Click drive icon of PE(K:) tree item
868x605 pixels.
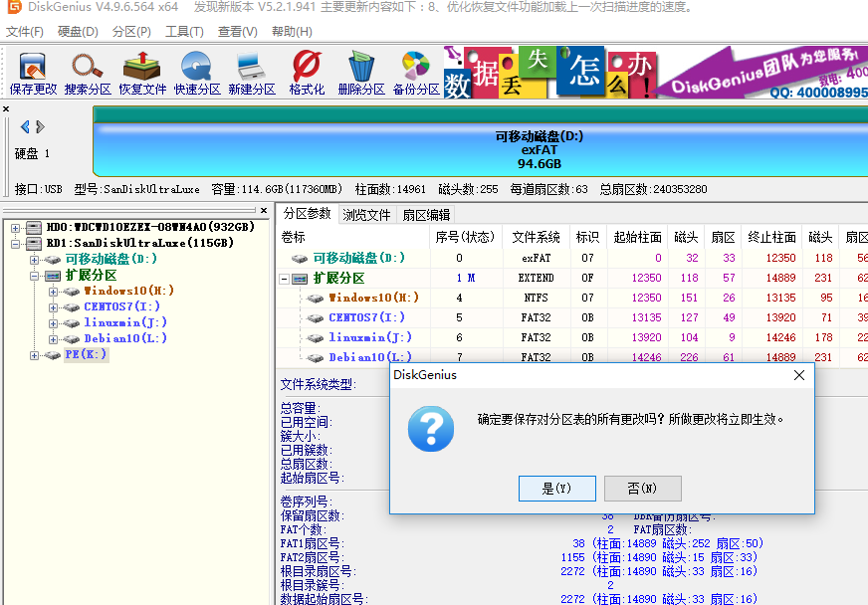point(53,355)
